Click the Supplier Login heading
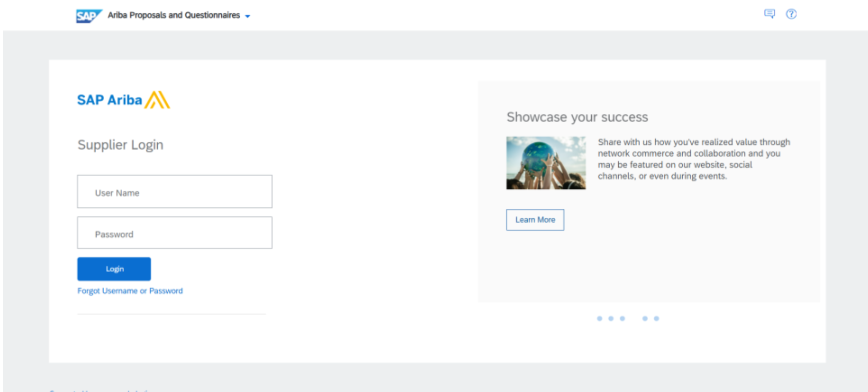Image resolution: width=868 pixels, height=392 pixels. click(120, 145)
